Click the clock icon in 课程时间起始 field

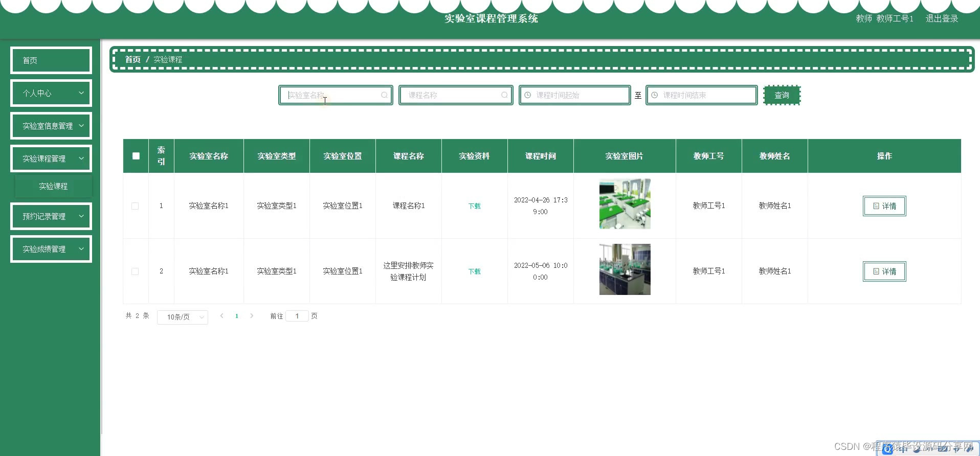(528, 95)
